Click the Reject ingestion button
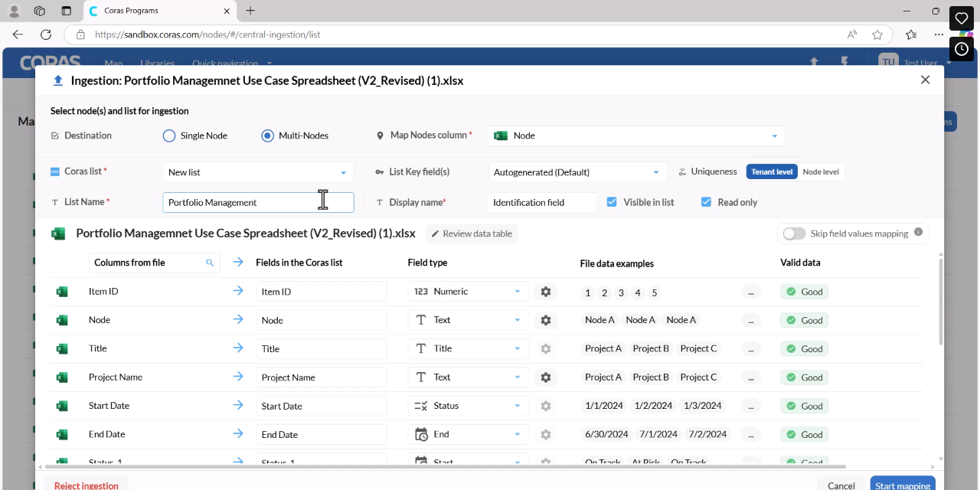The image size is (980, 490). coord(87,485)
